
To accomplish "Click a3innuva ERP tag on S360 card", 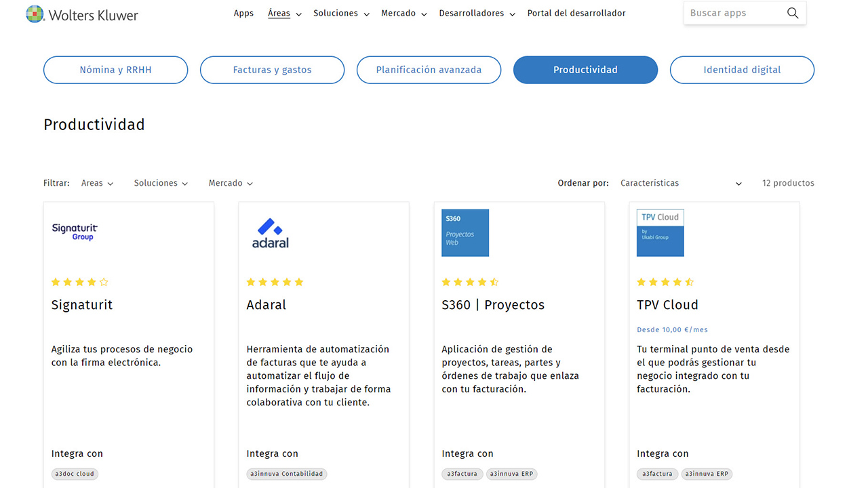I will point(512,474).
